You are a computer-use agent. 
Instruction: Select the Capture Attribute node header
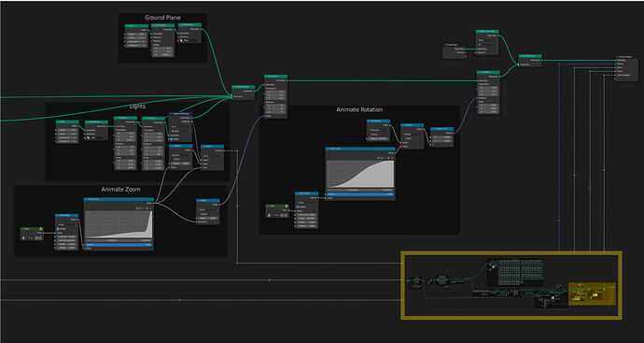(x=181, y=113)
